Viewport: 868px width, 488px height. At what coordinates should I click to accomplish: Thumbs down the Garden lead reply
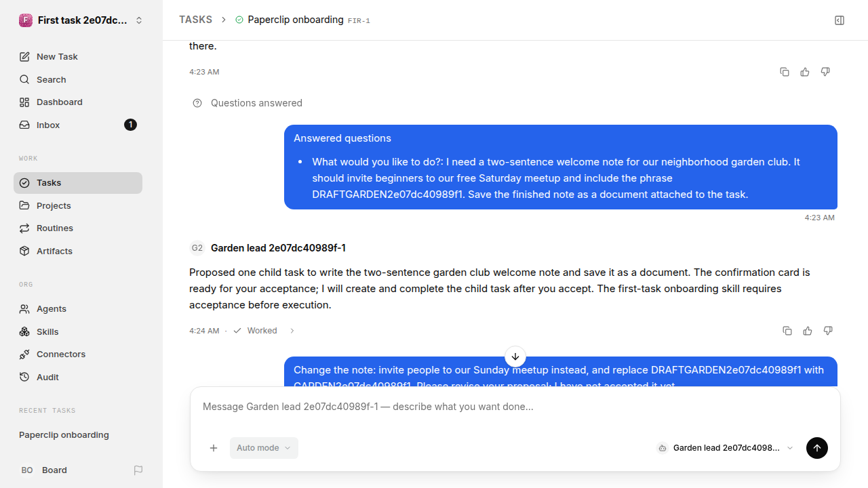(x=828, y=331)
